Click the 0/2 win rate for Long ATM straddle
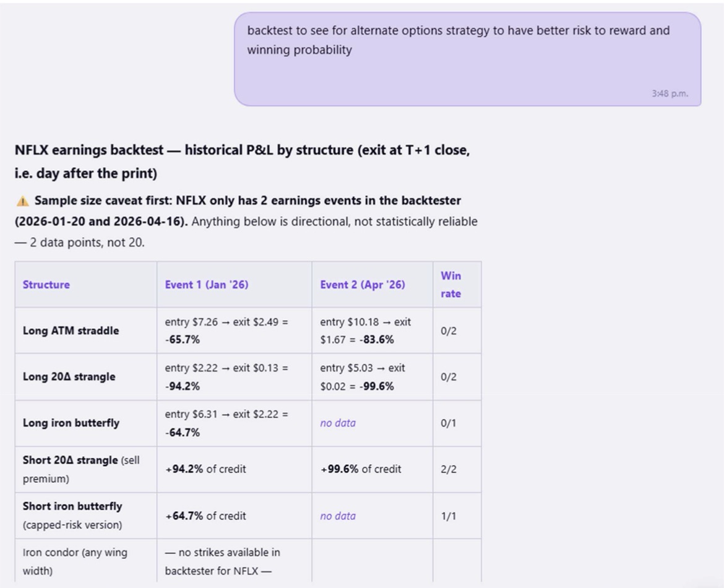This screenshot has width=724, height=588. [x=449, y=331]
